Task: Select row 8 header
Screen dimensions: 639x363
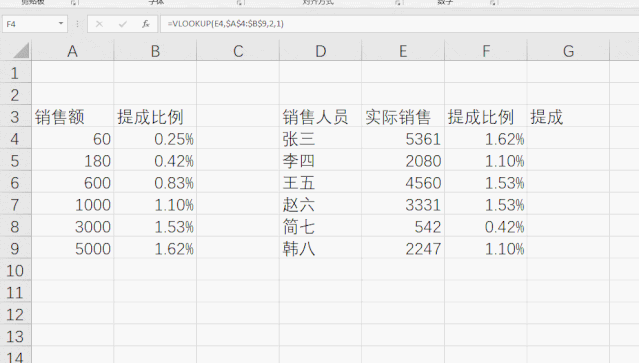Action: pos(15,226)
